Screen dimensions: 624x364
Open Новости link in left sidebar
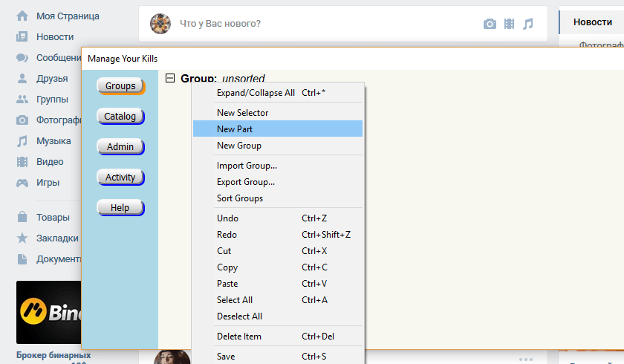[55, 37]
